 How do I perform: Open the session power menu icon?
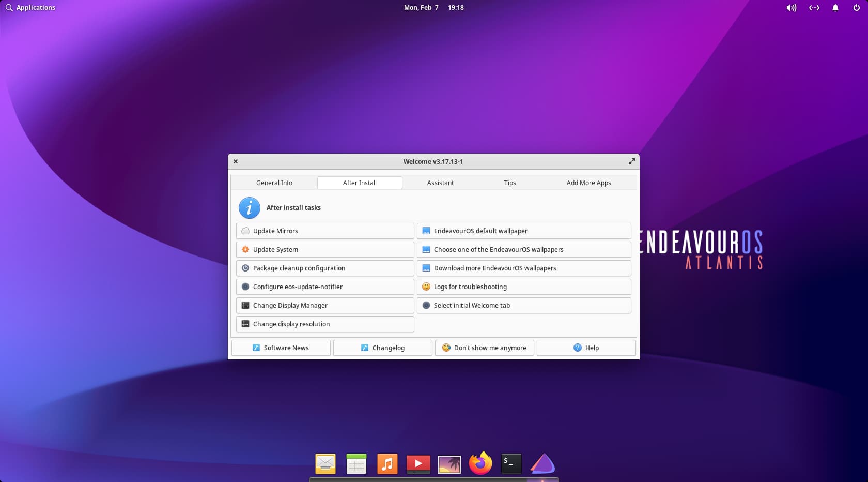point(856,8)
